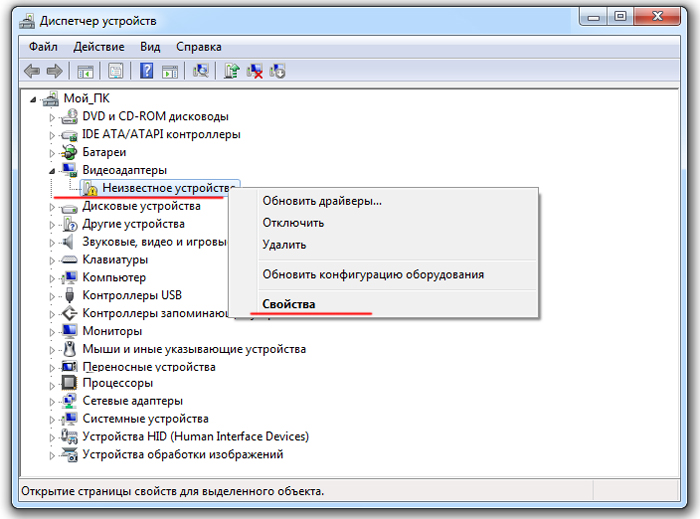
Task: Open the Файл menu
Action: [x=43, y=47]
